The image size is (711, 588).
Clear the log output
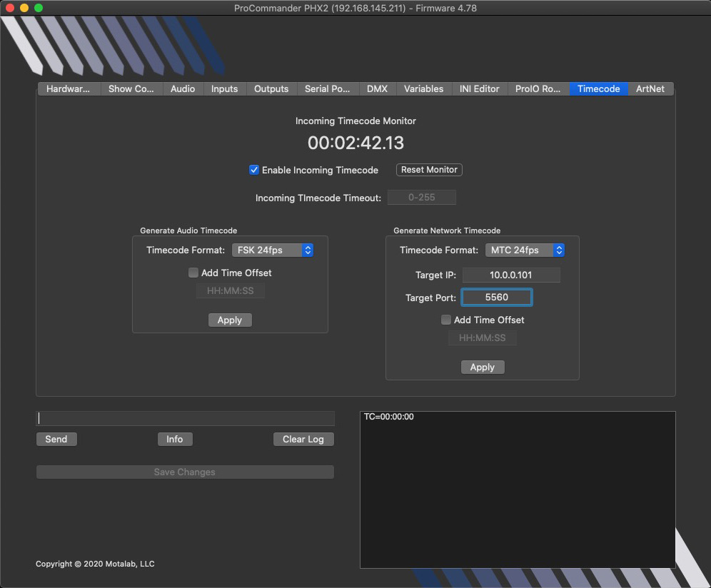pyautogui.click(x=303, y=440)
